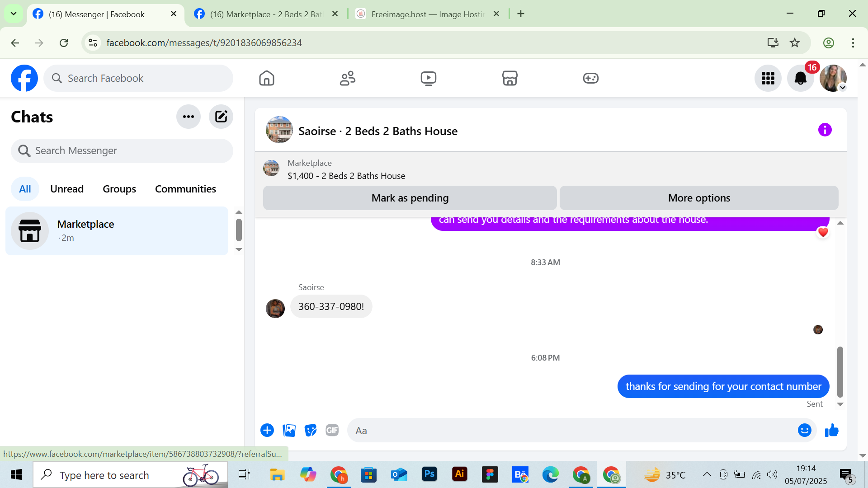Choose a GIF button
The image size is (868, 488).
[332, 431]
